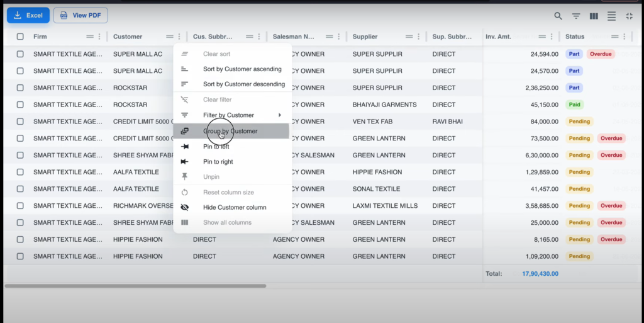
Task: Select Pin to left menu entry
Action: tap(233, 146)
